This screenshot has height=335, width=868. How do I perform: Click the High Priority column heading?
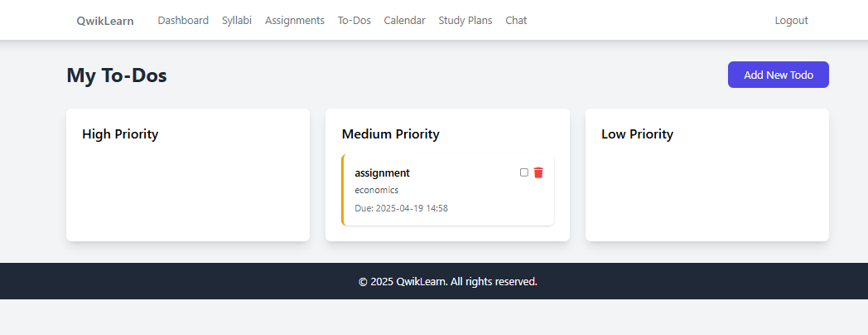click(120, 134)
